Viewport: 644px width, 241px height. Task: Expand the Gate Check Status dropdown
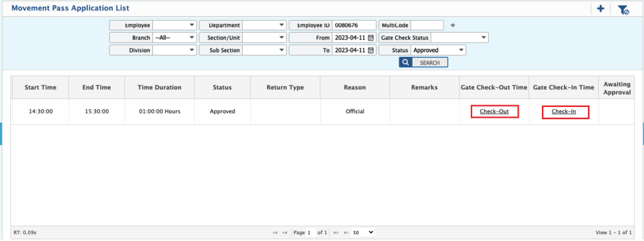(459, 38)
